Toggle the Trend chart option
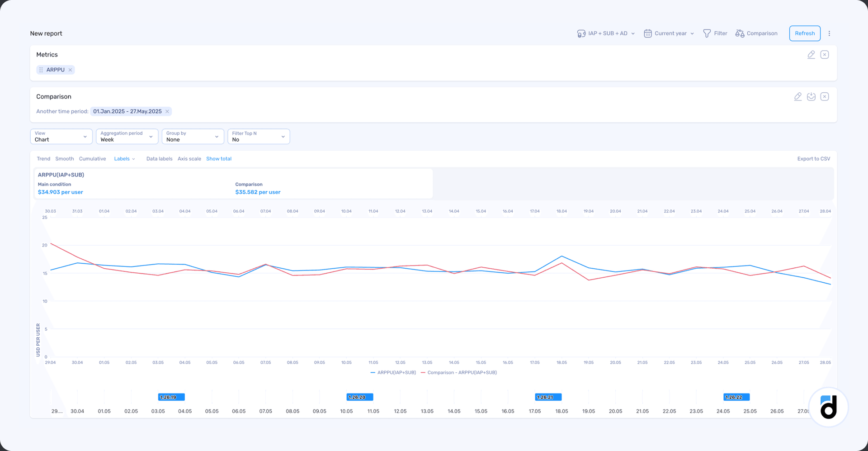The width and height of the screenshot is (868, 451). point(43,159)
